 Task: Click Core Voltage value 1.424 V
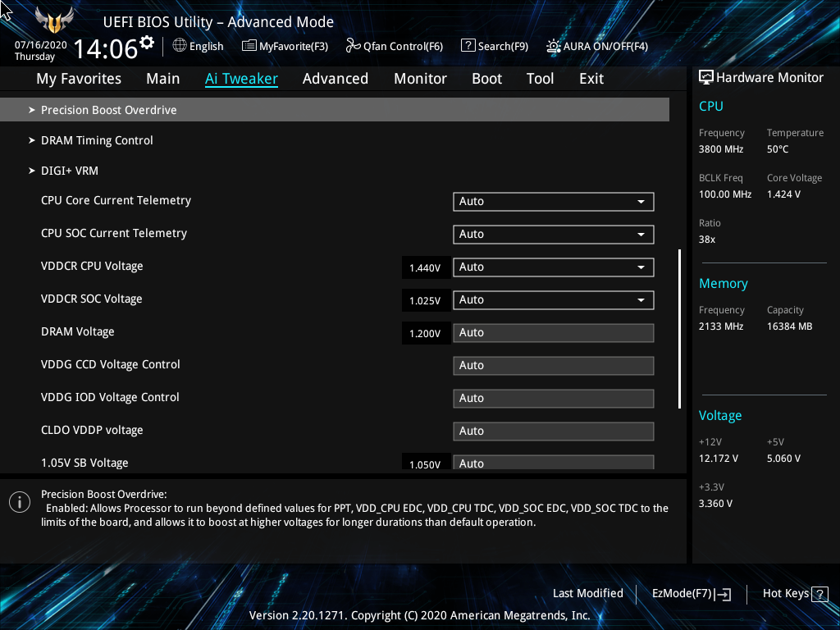click(x=783, y=194)
